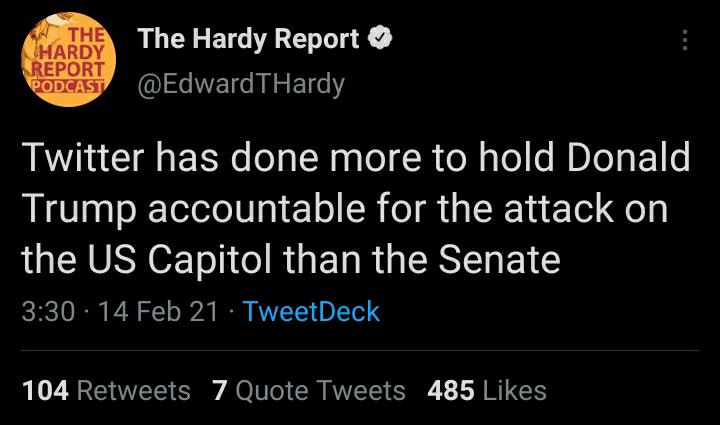
Task: Click the bold 7 quote count
Action: point(219,390)
